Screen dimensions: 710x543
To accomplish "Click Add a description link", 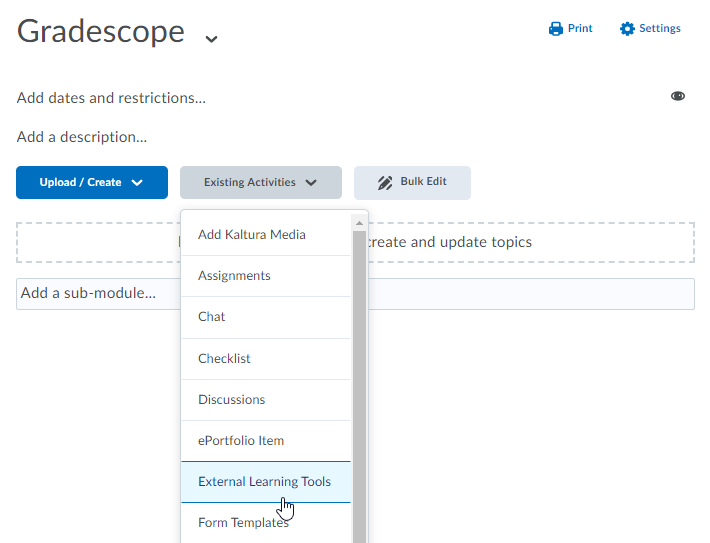I will [x=82, y=137].
